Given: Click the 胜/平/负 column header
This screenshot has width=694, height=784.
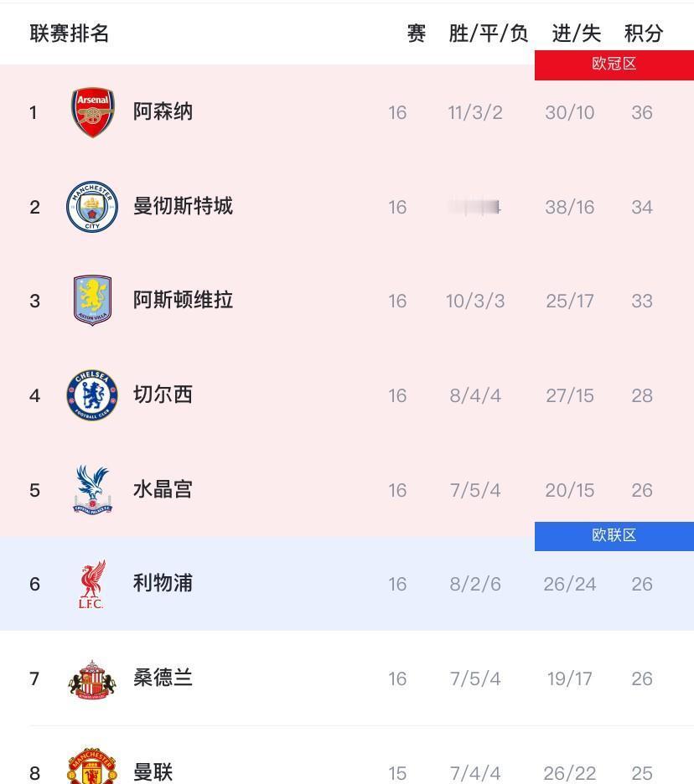Looking at the screenshot, I should pyautogui.click(x=489, y=34).
